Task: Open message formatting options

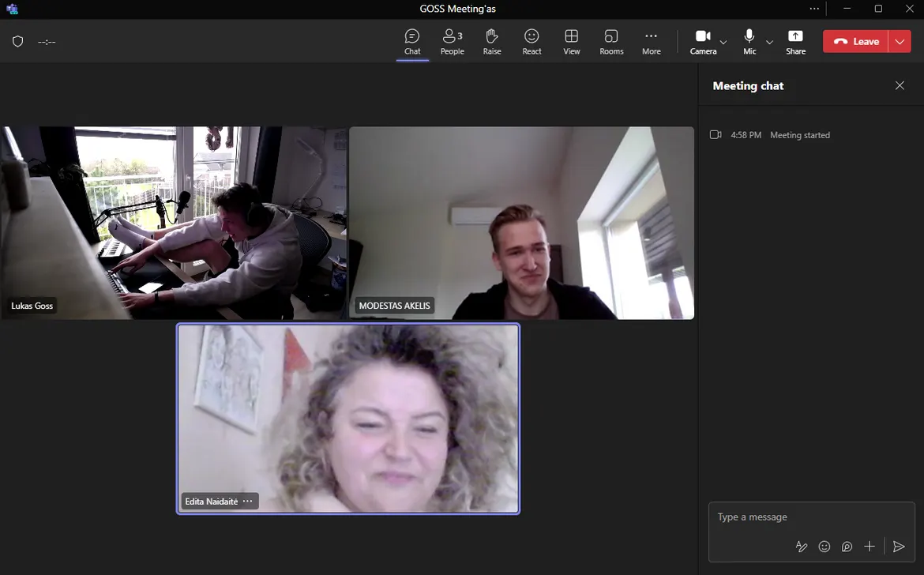Action: pyautogui.click(x=802, y=546)
